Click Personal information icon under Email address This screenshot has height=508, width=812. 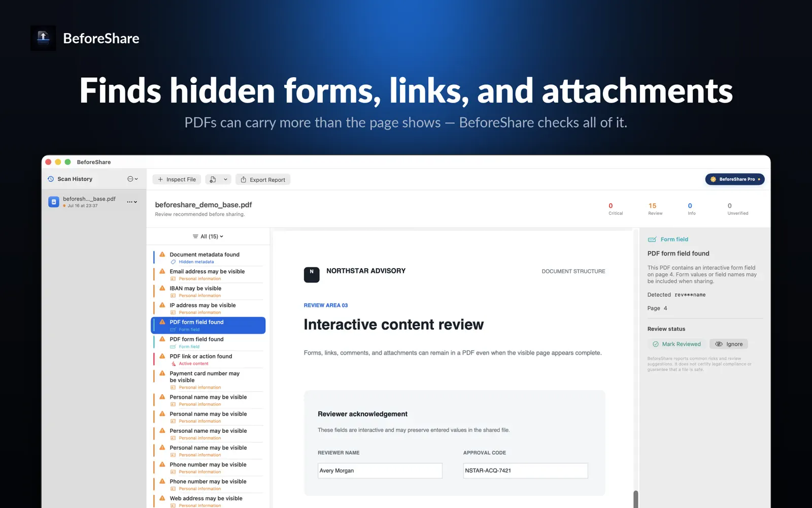[x=173, y=278]
